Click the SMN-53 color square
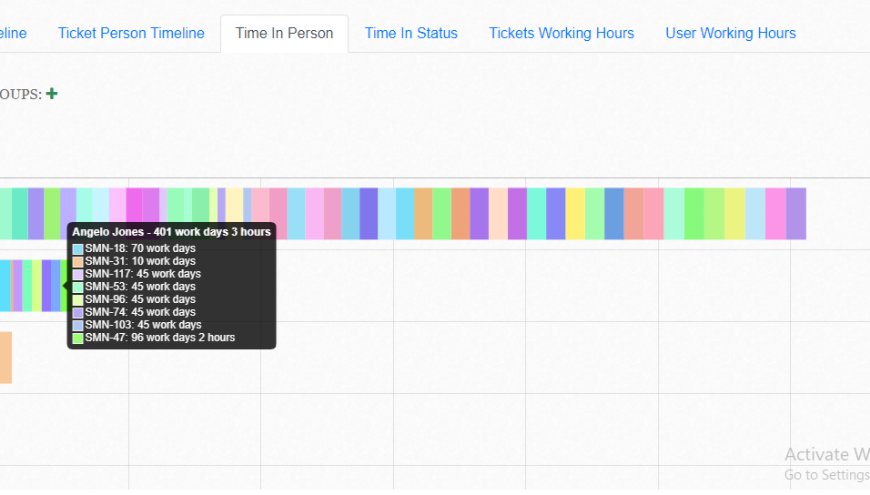This screenshot has height=495, width=870. pos(78,287)
